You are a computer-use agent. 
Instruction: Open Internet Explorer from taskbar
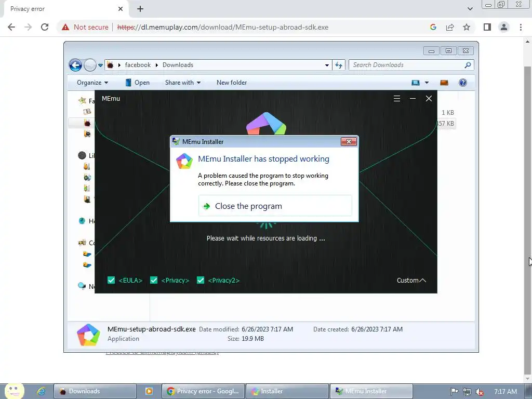pos(42,391)
